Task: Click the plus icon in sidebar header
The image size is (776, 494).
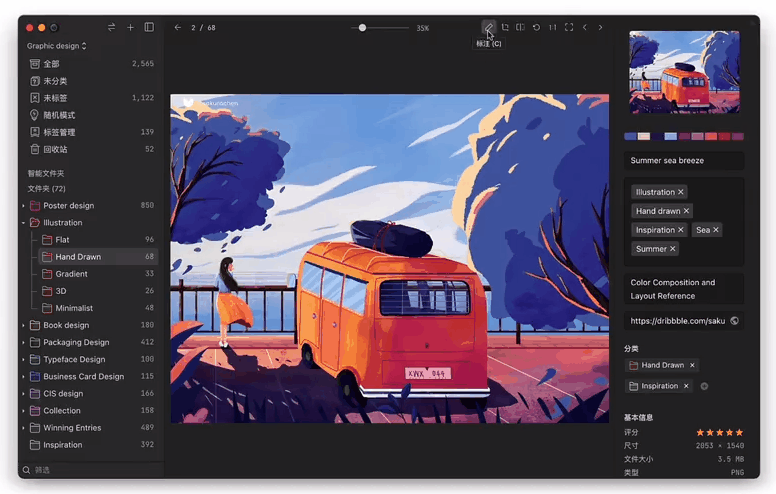Action: click(130, 27)
